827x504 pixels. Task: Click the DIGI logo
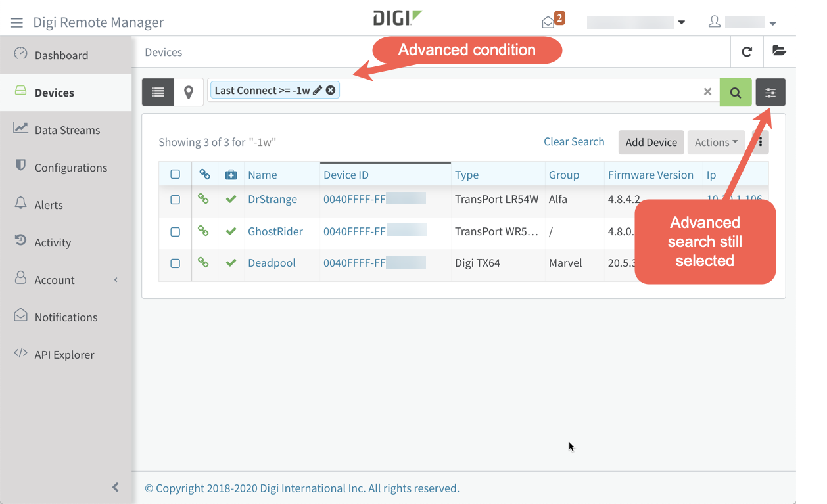397,18
